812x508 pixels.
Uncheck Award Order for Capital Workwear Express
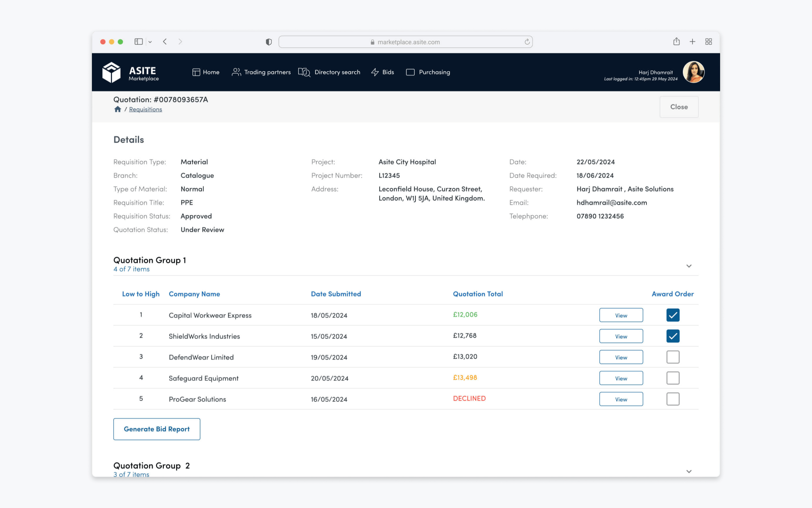click(673, 315)
